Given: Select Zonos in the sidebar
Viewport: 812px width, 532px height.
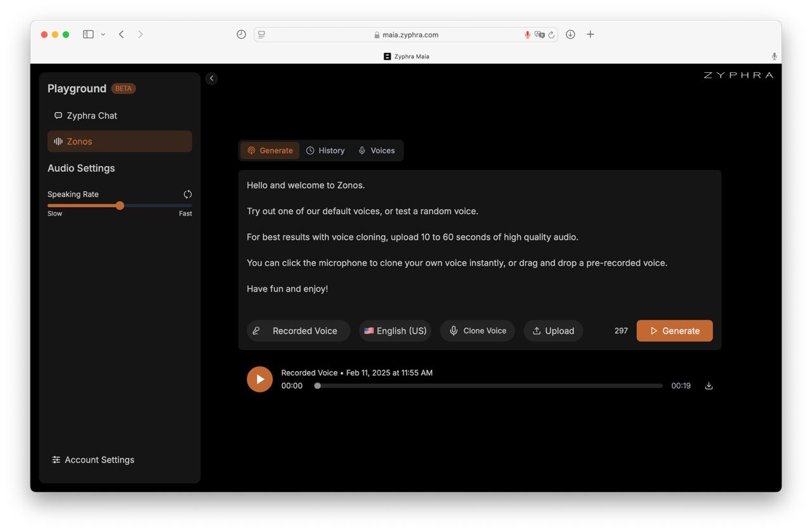Looking at the screenshot, I should point(119,141).
